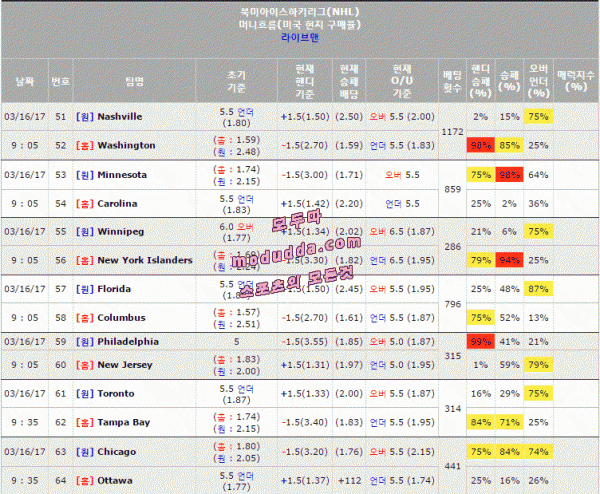Click red 99% cell in Philadelphia row
600x494 pixels.
coord(481,342)
